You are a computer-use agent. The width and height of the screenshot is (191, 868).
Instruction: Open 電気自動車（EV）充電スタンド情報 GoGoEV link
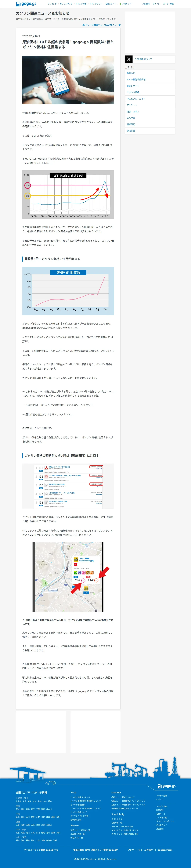(95, 850)
